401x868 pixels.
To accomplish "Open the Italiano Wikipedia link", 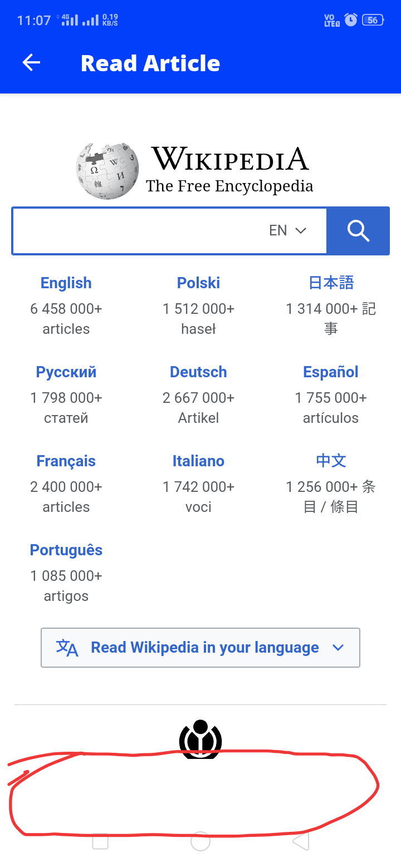I will tap(198, 461).
